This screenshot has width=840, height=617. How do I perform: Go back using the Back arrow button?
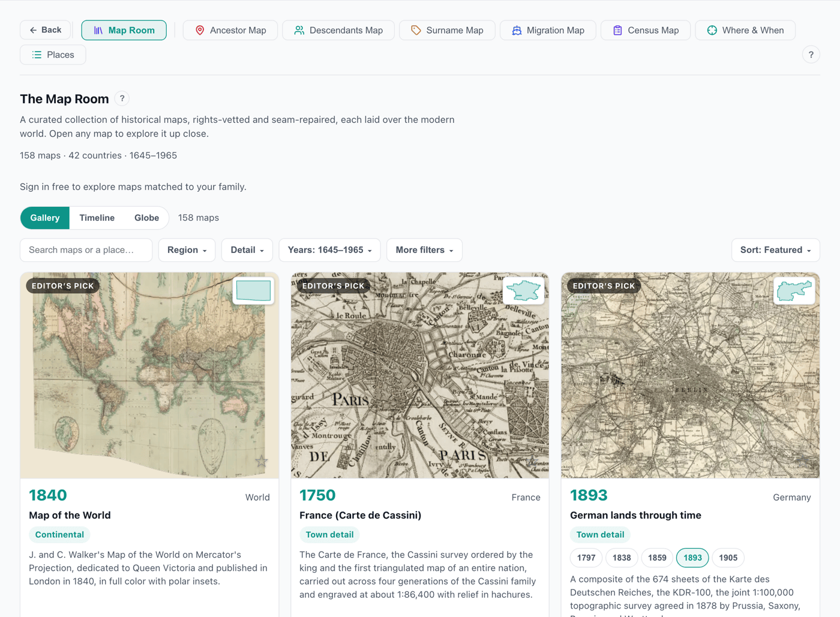pos(46,30)
